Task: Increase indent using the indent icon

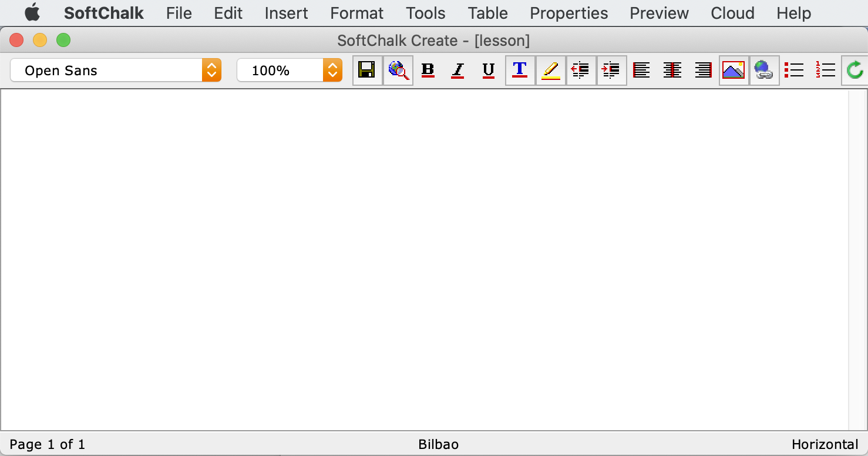Action: (x=611, y=71)
